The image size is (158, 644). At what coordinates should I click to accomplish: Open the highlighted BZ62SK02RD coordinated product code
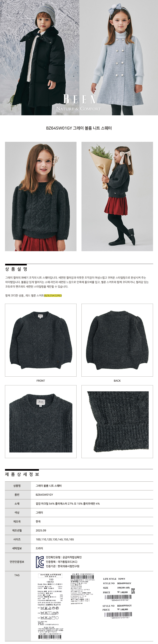[53, 296]
